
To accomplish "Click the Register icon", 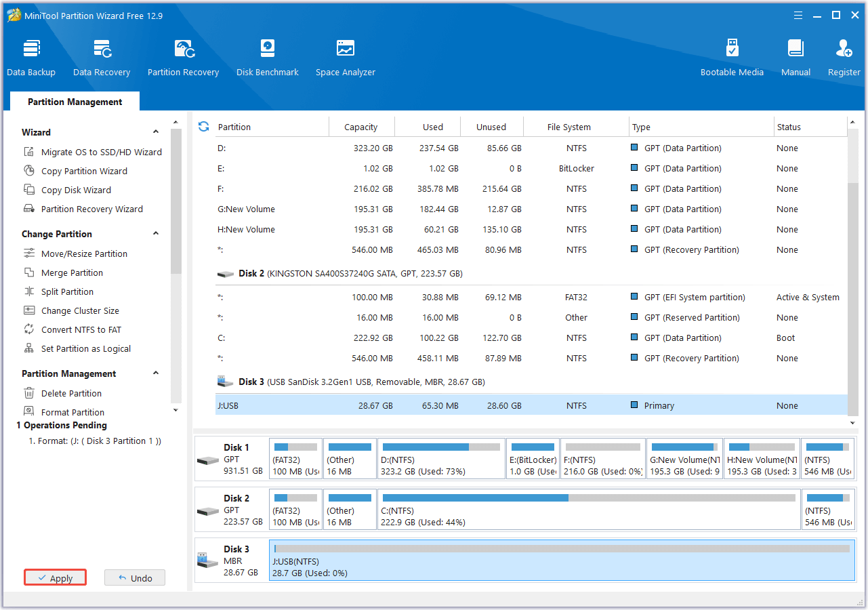I will (x=843, y=56).
